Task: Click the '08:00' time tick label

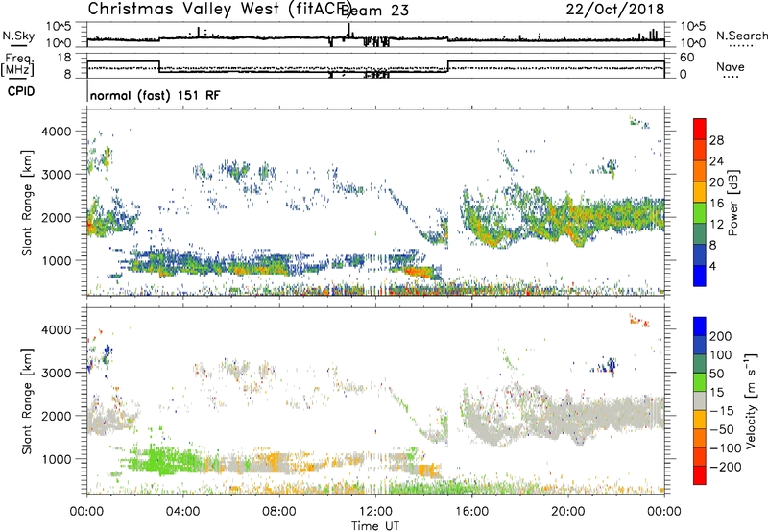Action: (x=279, y=512)
